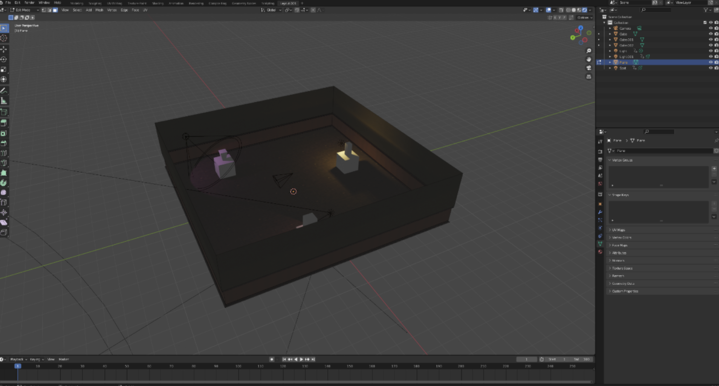Hide the Plane object in outliner
The width and height of the screenshot is (719, 386).
pyautogui.click(x=711, y=62)
